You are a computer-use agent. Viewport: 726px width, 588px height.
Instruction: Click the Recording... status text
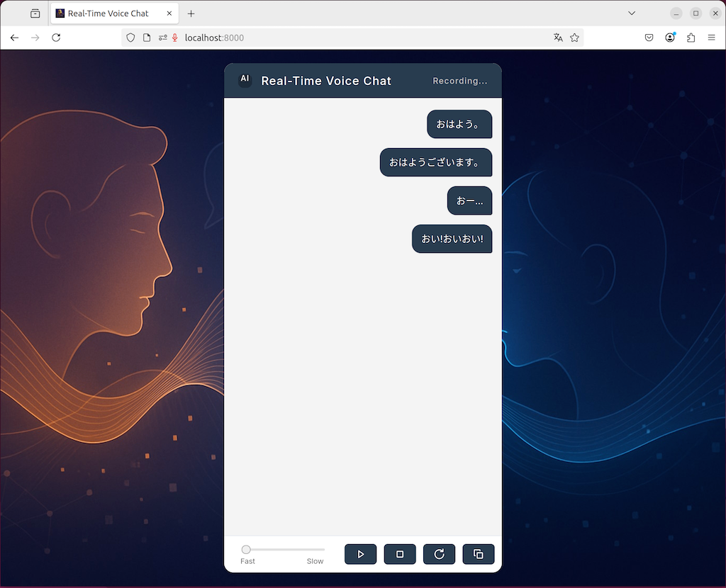tap(459, 81)
